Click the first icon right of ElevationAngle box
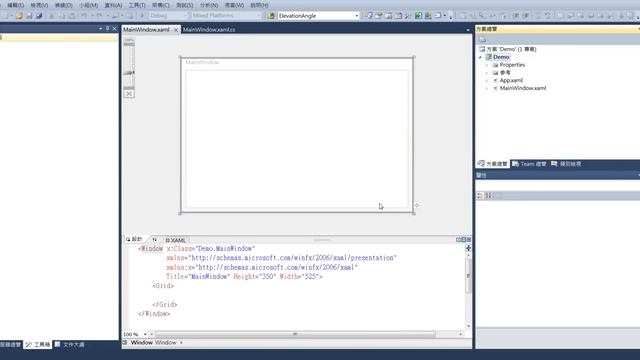 click(369, 16)
